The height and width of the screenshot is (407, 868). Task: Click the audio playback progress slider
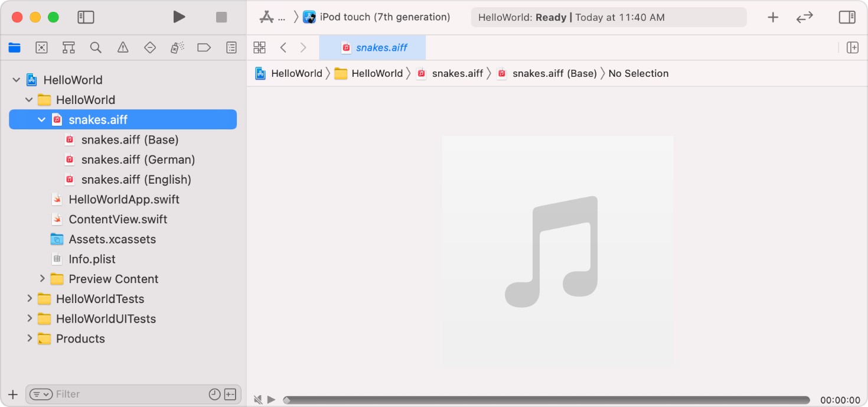546,400
